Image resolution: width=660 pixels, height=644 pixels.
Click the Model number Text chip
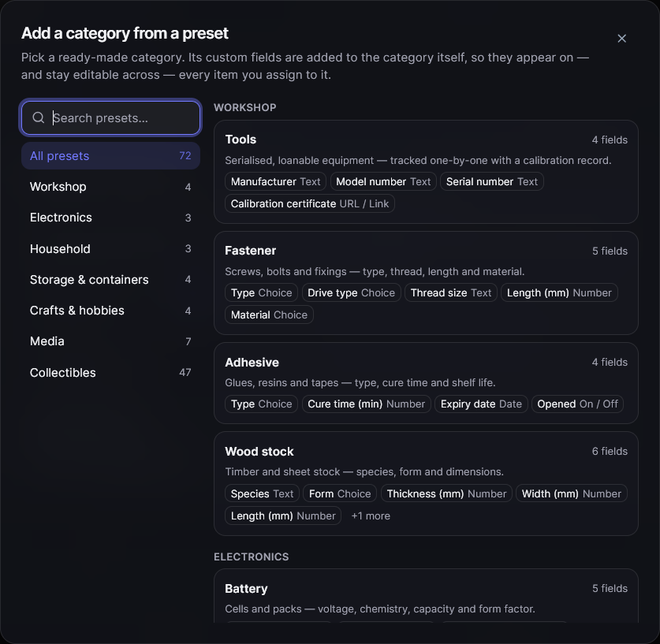(383, 182)
